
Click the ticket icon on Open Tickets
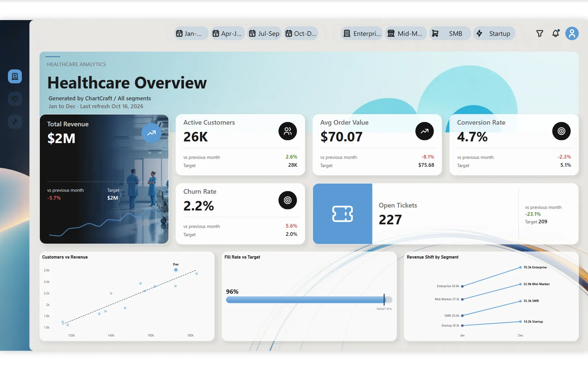(x=343, y=214)
